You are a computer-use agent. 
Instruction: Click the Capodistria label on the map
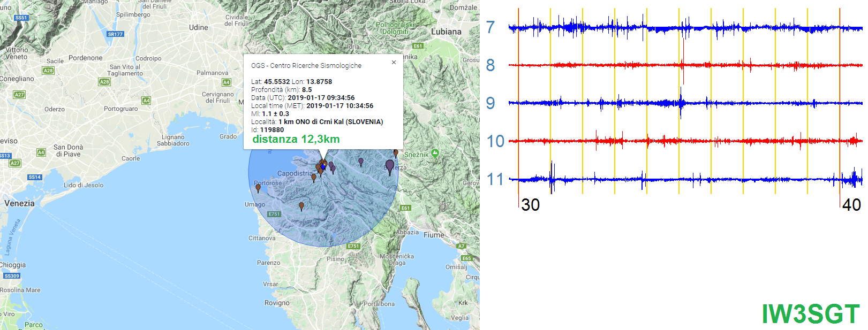click(x=295, y=173)
